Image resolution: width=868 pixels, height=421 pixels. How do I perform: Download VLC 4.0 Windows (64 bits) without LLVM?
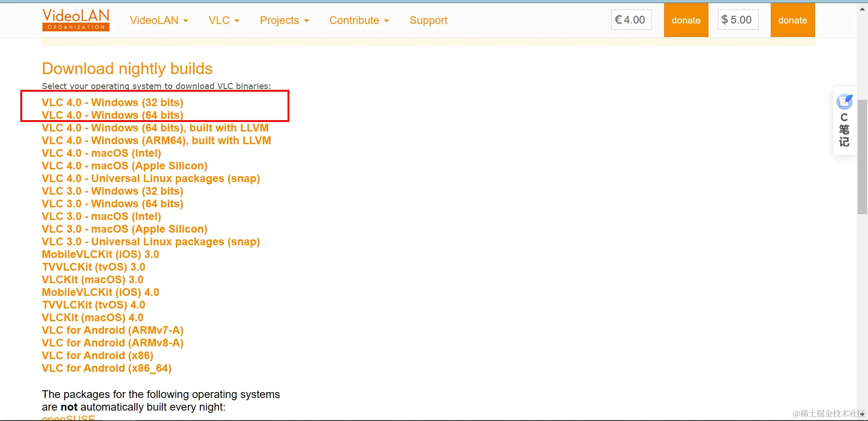coord(113,115)
